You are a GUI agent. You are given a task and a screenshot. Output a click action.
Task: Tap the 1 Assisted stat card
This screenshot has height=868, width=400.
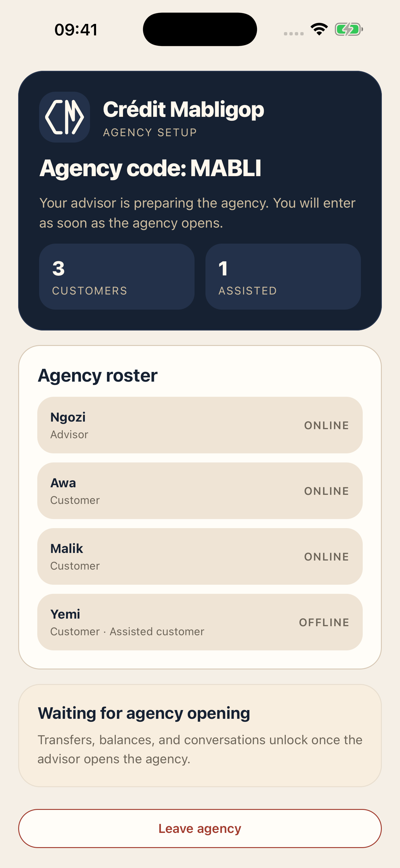[x=283, y=277]
